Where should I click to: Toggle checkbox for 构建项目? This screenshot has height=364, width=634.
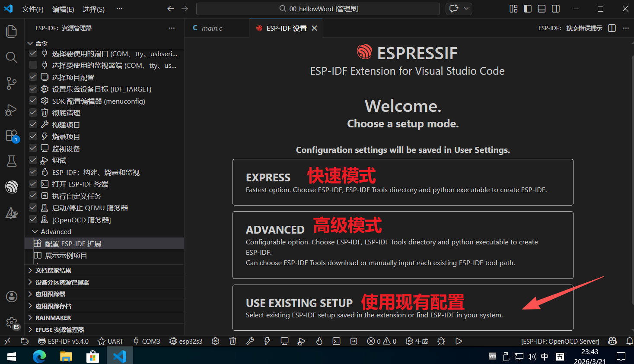click(33, 124)
